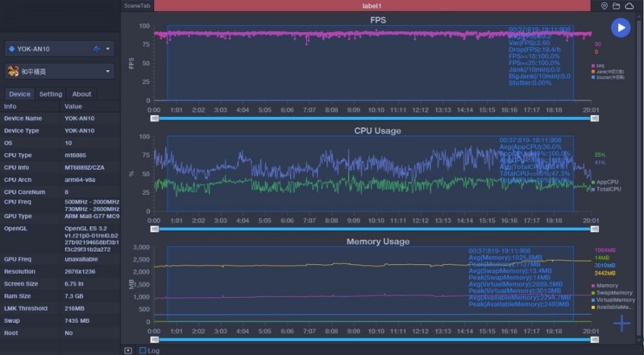Click the Memory Usage chart title

tap(378, 241)
